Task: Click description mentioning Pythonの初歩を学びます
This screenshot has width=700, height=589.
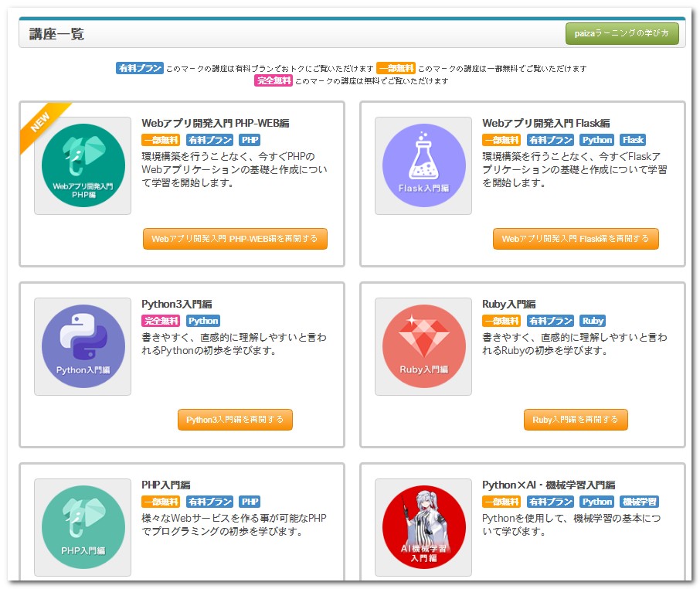Action: (x=234, y=344)
